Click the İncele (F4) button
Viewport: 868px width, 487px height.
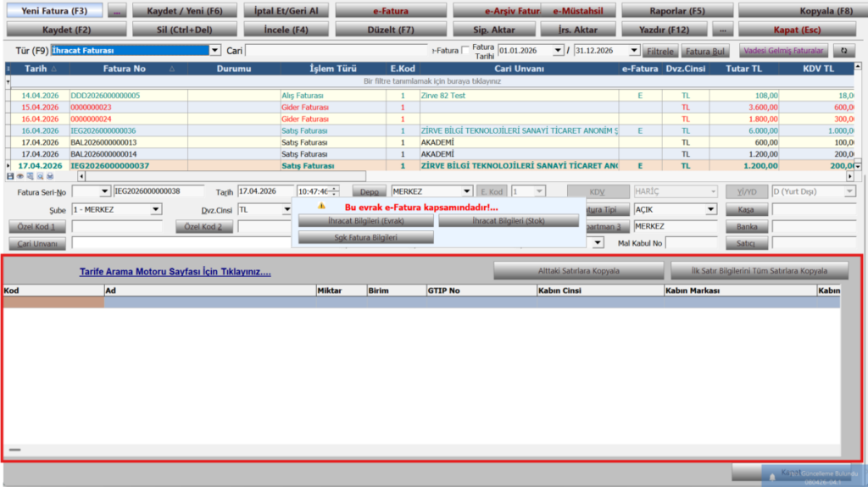coord(286,30)
